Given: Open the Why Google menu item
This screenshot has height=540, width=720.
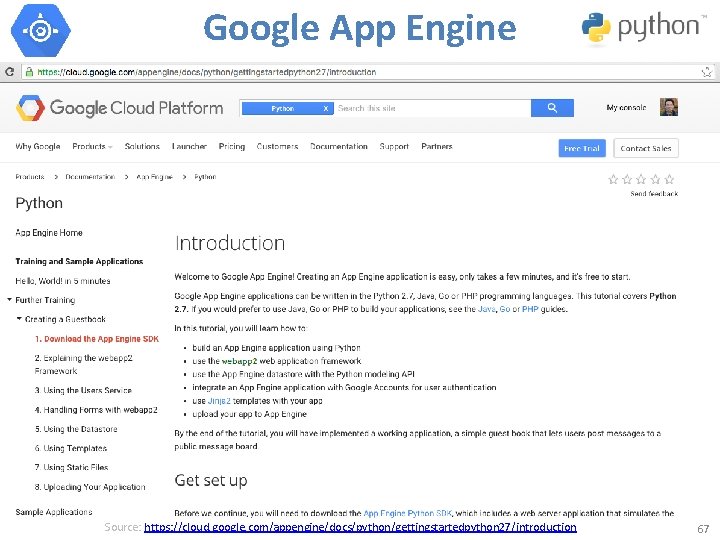Looking at the screenshot, I should [x=38, y=146].
